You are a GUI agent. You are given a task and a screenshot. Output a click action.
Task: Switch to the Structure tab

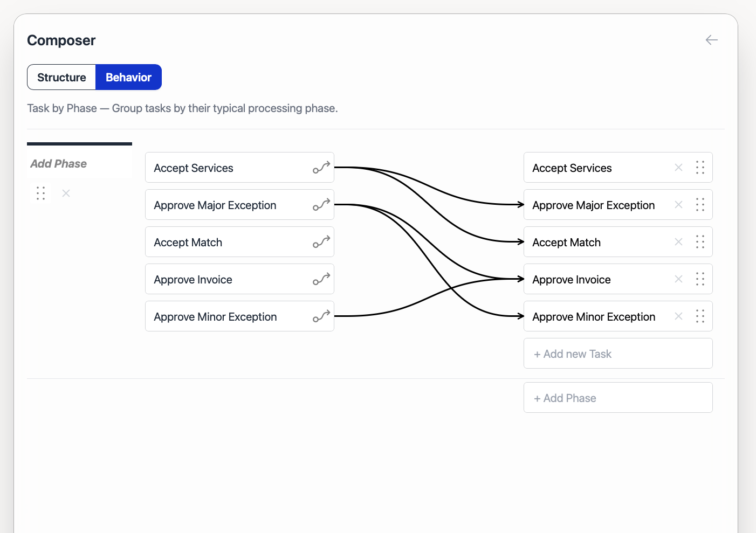[61, 77]
